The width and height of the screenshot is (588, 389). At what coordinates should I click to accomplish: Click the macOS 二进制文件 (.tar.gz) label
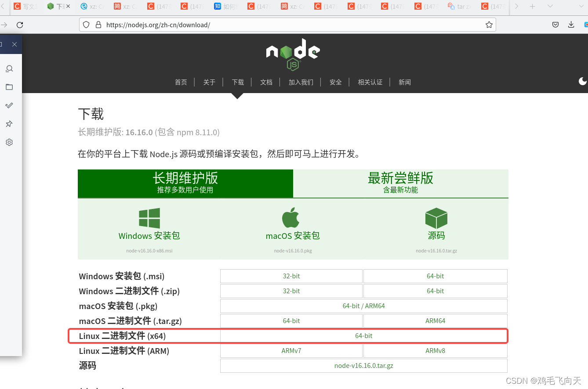130,321
